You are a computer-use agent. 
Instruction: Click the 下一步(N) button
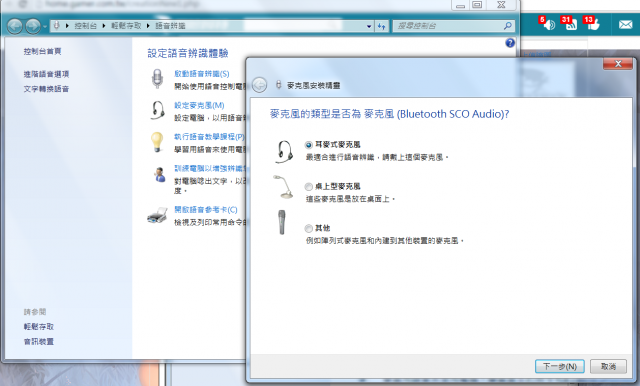point(560,366)
